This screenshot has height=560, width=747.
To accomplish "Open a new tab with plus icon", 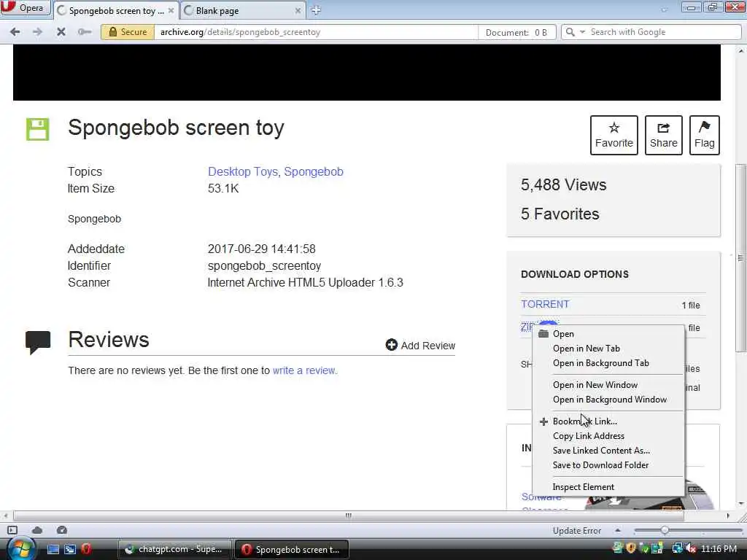I will pos(316,10).
